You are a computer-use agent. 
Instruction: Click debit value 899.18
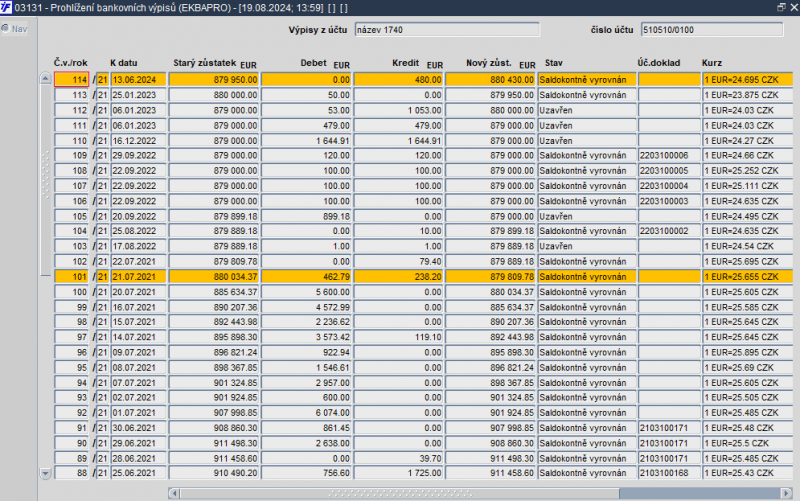tap(307, 216)
